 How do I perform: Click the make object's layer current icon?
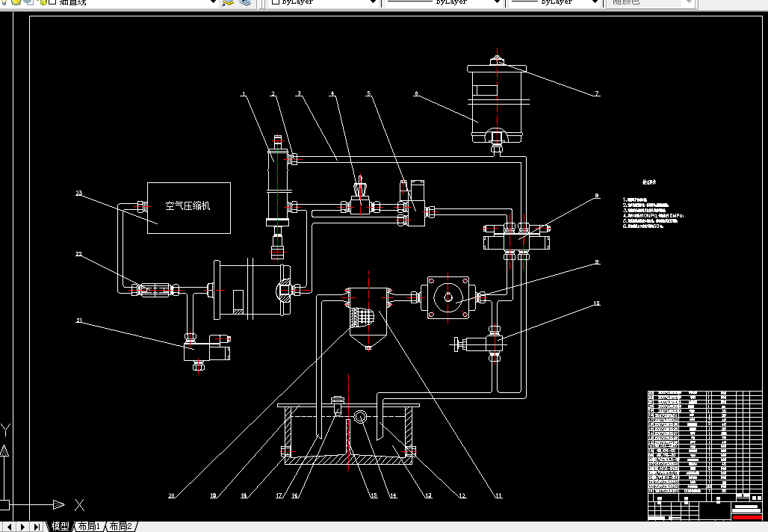[x=228, y=2]
